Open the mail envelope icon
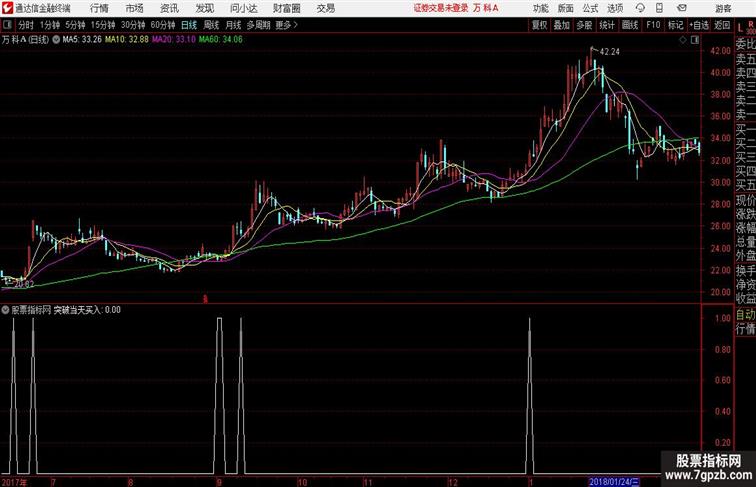This screenshot has height=487, width=756. coord(682,8)
